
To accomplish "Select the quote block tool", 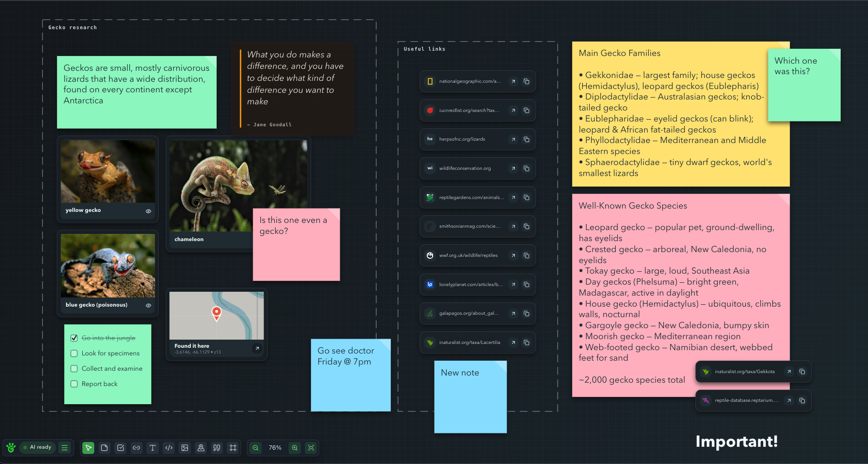I will pos(217,448).
